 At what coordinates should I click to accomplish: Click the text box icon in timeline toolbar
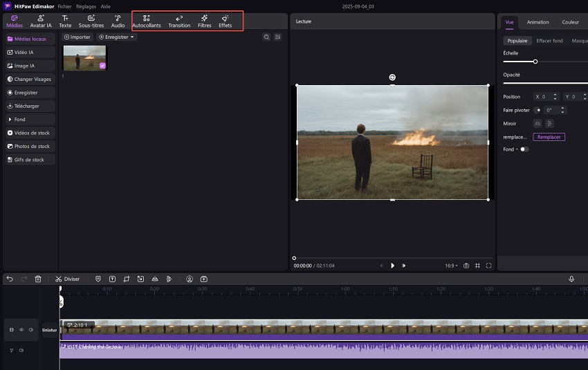pos(112,279)
